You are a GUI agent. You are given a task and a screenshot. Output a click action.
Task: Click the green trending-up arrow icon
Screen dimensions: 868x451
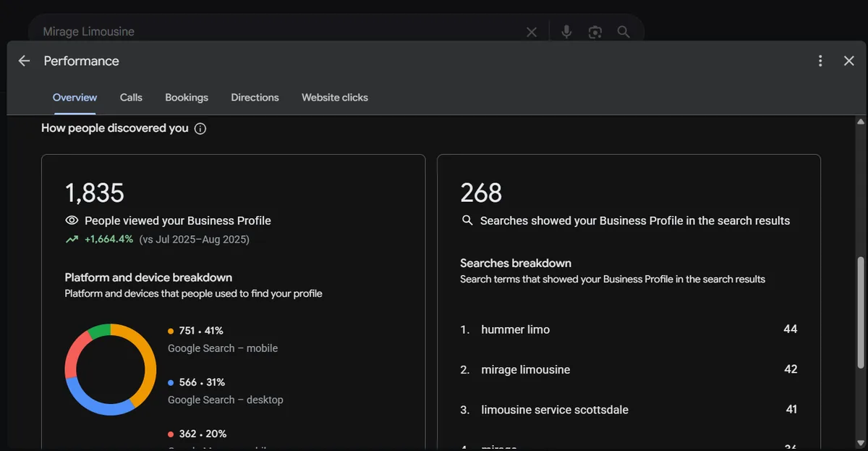click(x=72, y=240)
